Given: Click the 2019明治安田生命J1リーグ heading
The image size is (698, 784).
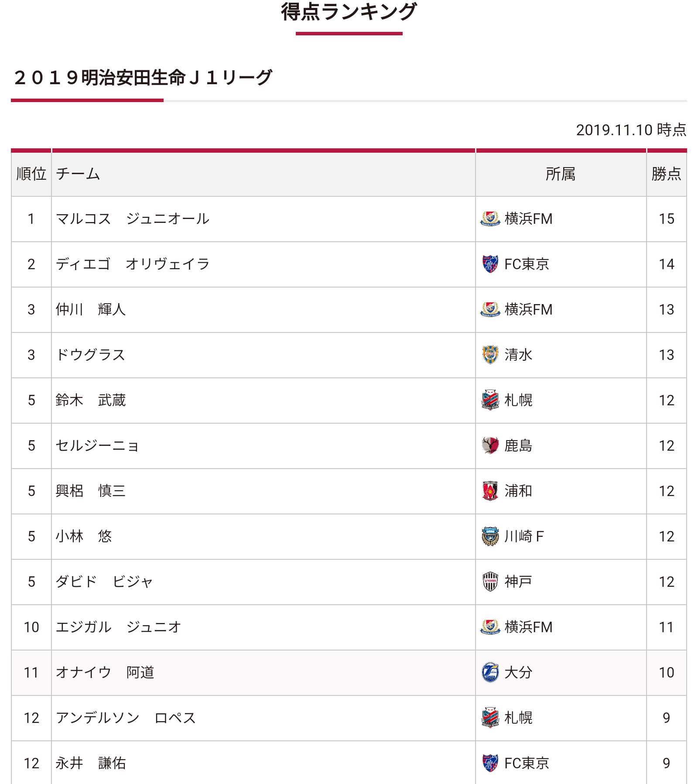Looking at the screenshot, I should point(143,78).
